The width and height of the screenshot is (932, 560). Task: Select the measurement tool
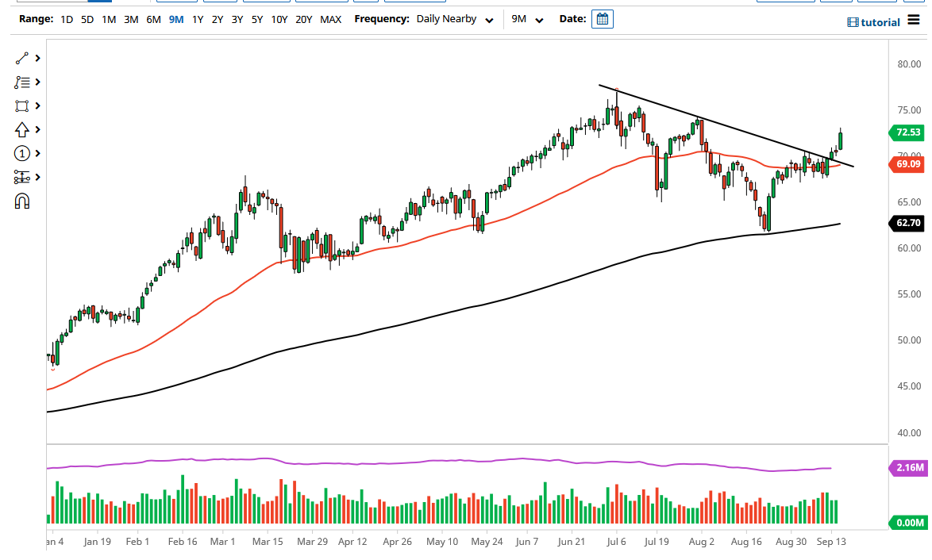click(21, 177)
